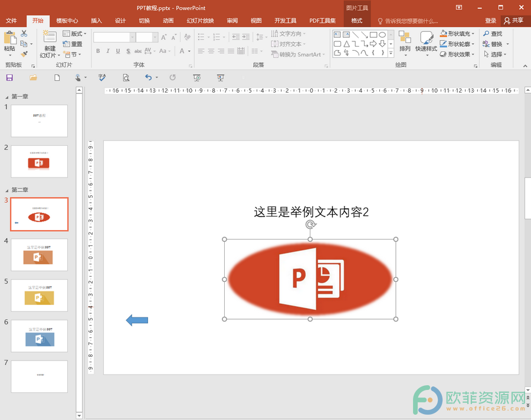The image size is (531, 420).
Task: Open the Section (节) dropdown
Action: (x=73, y=54)
